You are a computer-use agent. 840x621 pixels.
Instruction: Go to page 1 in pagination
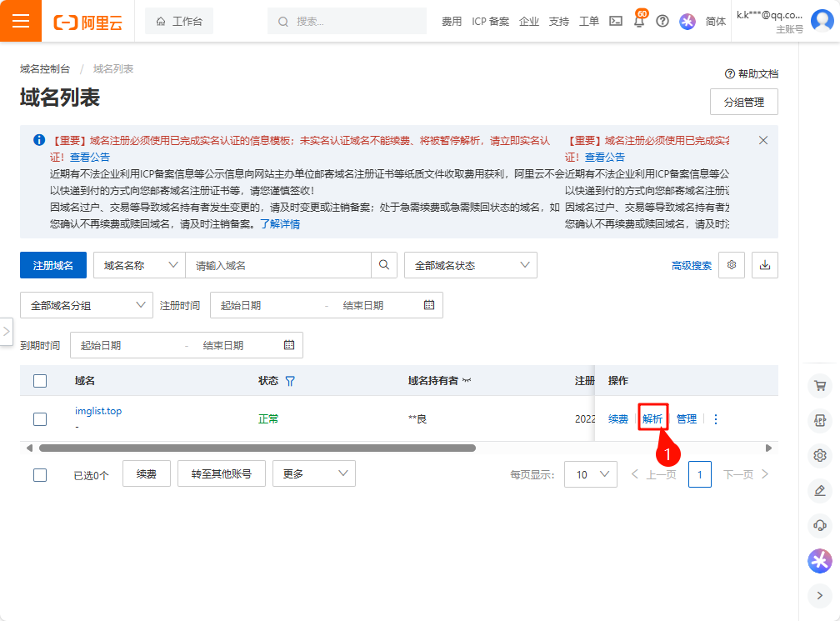[700, 474]
